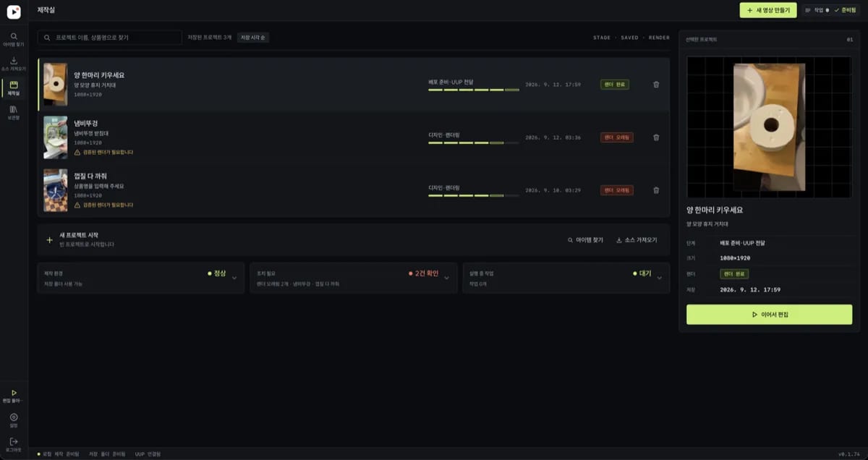The height and width of the screenshot is (460, 868).
Task: Delete the 냄비뚜껑 project with trash icon
Action: 656,137
